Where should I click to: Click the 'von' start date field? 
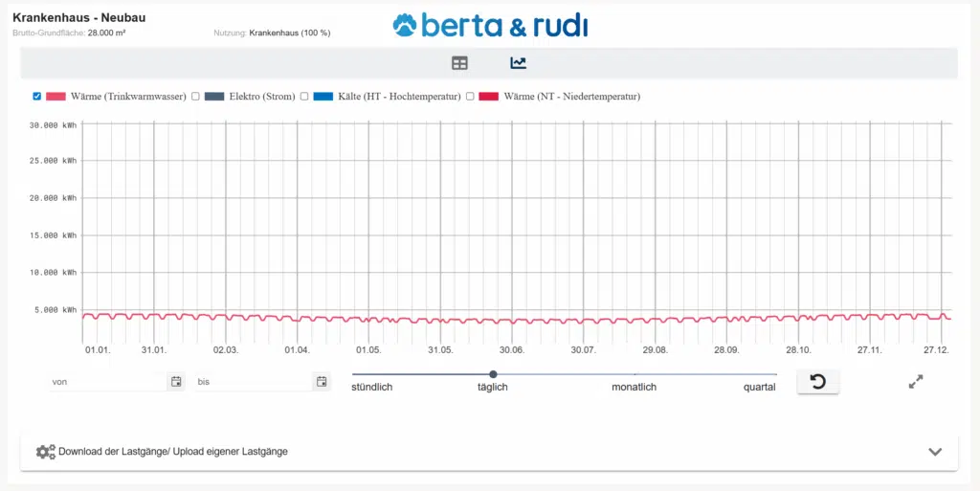coord(107,382)
